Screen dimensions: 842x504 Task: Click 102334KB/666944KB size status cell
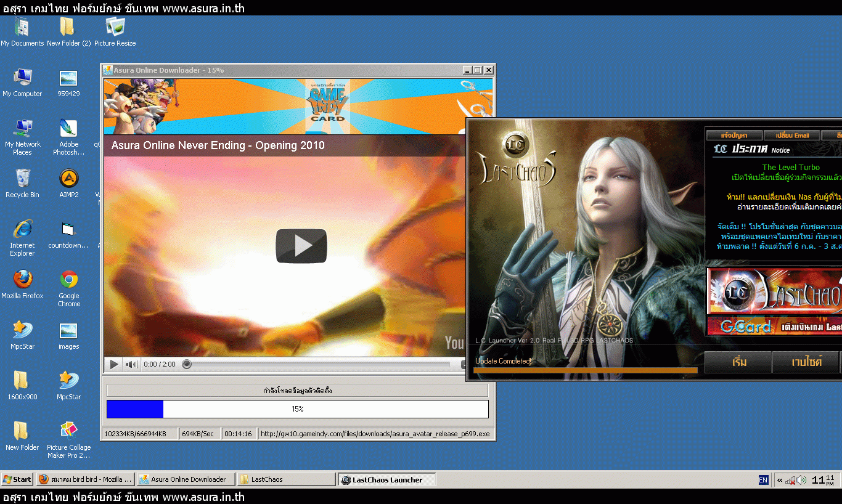(139, 434)
